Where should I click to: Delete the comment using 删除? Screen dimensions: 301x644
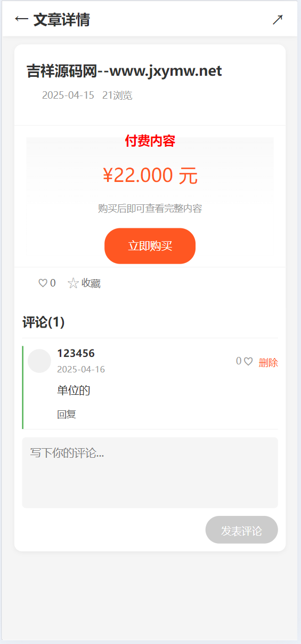[x=268, y=363]
